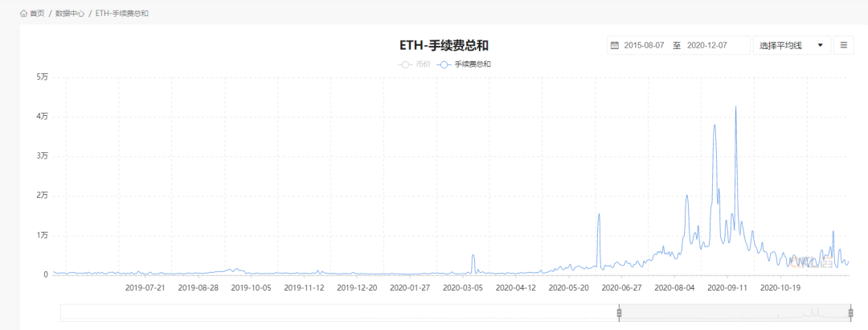Open the chart hamburger menu
Screen dimensions: 868x330
click(x=844, y=46)
